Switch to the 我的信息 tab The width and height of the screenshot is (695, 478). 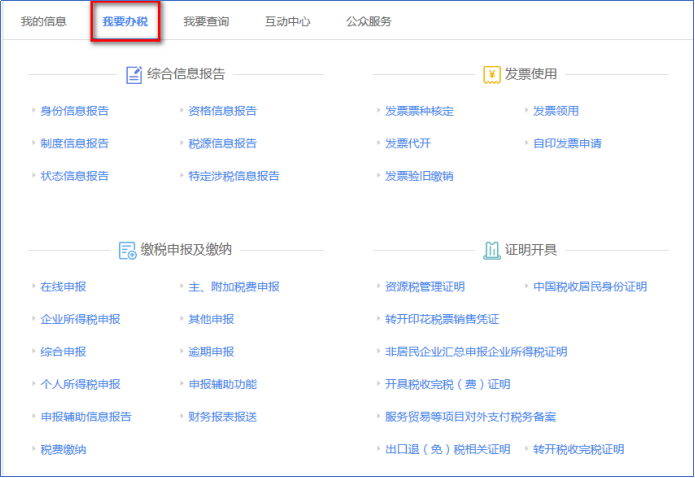pos(44,21)
